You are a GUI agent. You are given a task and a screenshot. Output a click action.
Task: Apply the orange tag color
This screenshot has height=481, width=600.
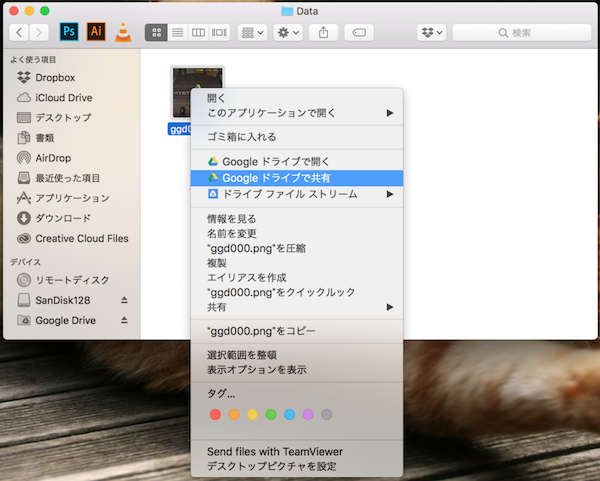click(x=234, y=414)
